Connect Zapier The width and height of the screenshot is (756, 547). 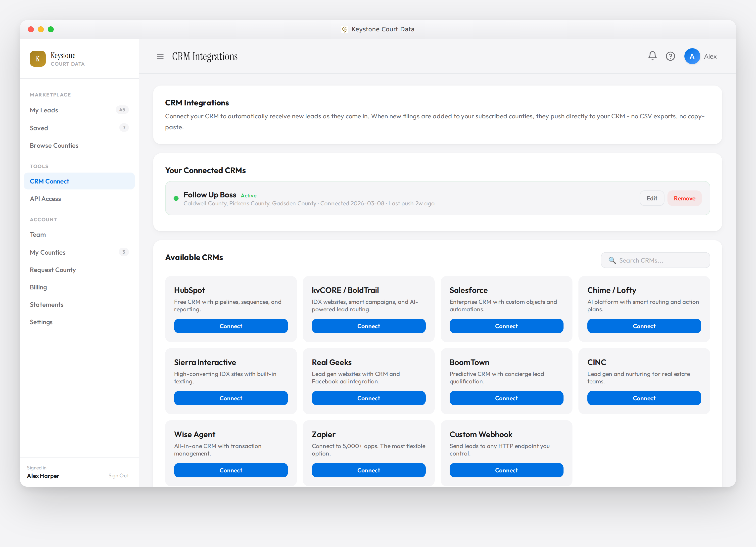tap(369, 470)
